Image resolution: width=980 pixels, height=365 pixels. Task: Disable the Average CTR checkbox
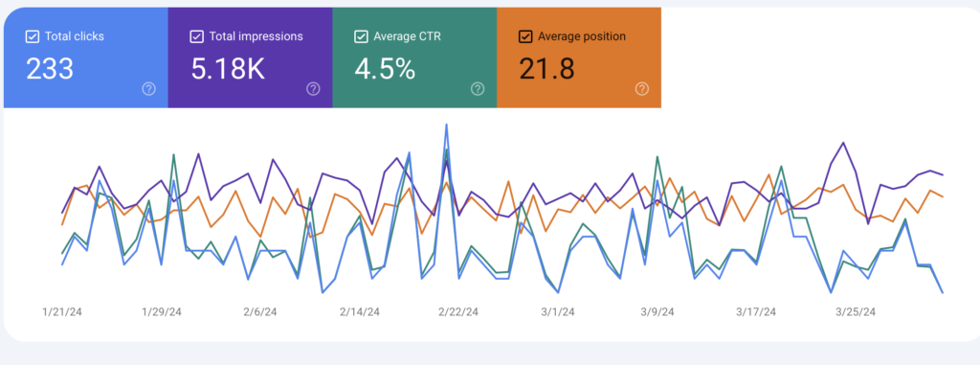point(361,37)
